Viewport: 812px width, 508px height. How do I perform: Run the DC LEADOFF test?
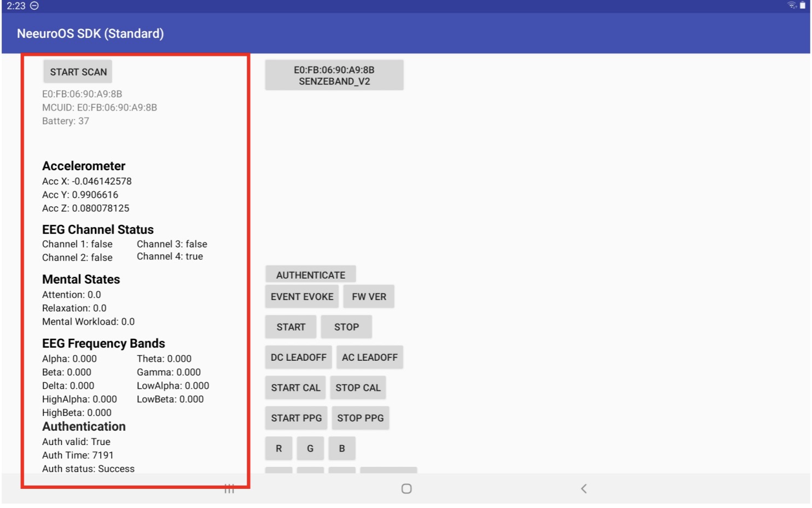click(298, 357)
